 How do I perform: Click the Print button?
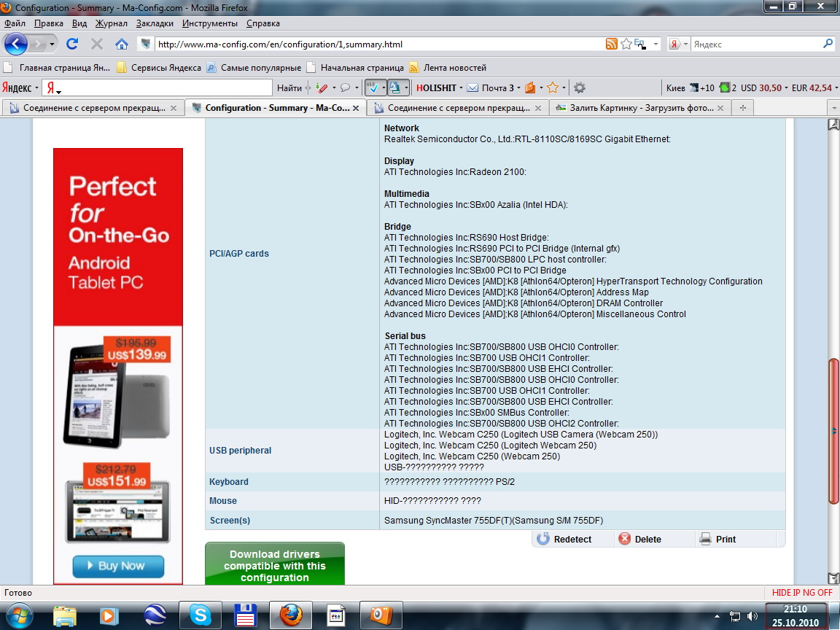tap(717, 539)
